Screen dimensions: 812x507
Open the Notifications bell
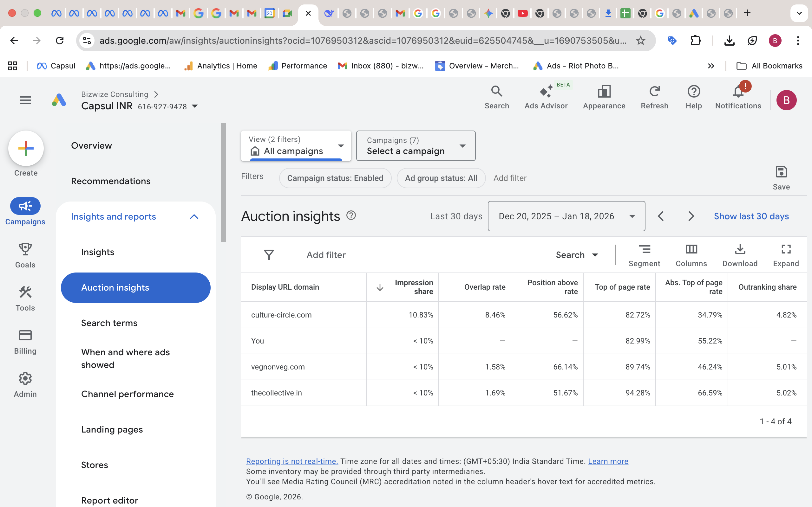[x=738, y=97]
